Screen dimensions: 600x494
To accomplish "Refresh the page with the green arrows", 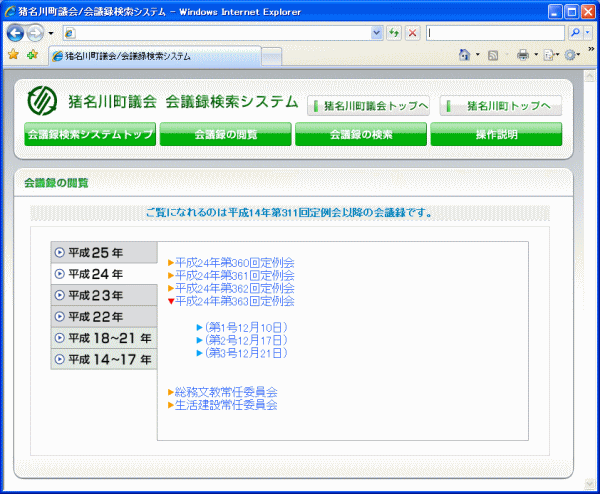I will [x=394, y=33].
